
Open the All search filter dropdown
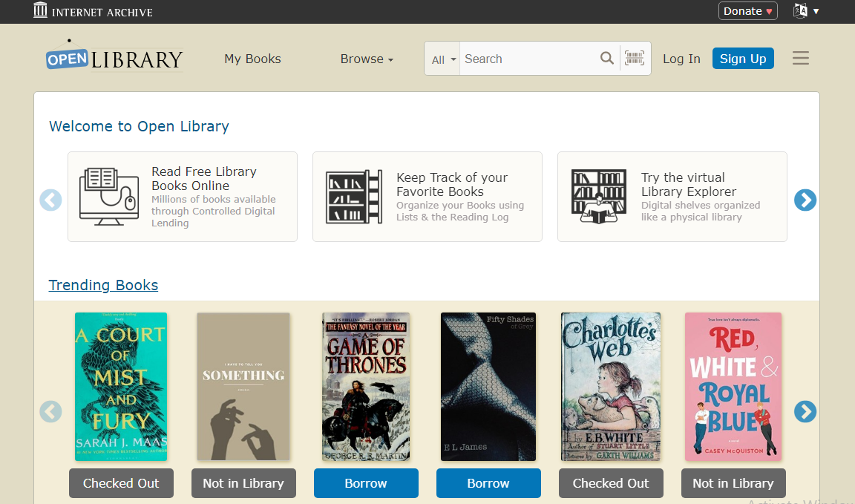point(443,59)
